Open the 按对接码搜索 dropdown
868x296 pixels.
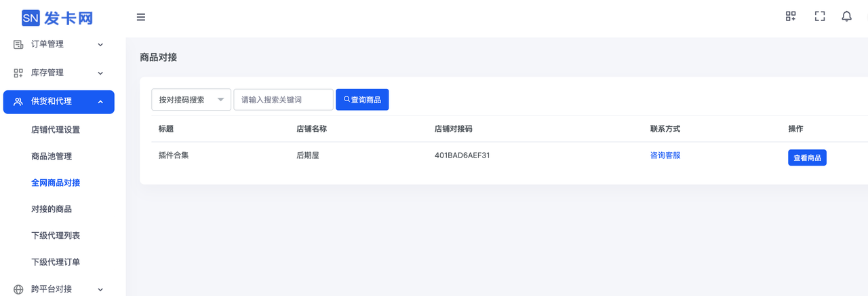pos(191,100)
